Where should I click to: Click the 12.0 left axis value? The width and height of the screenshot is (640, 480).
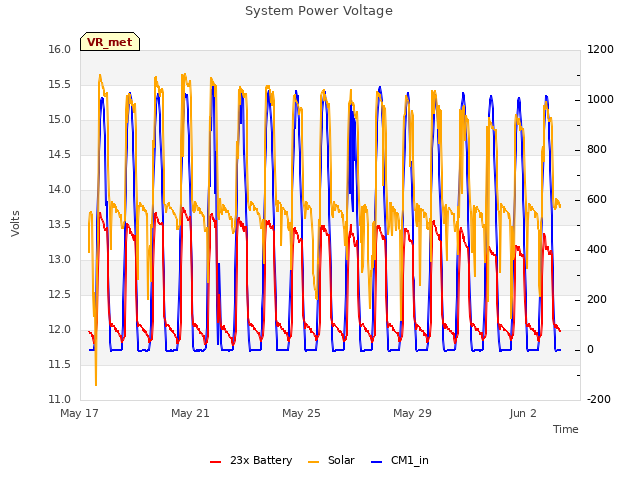(x=60, y=329)
